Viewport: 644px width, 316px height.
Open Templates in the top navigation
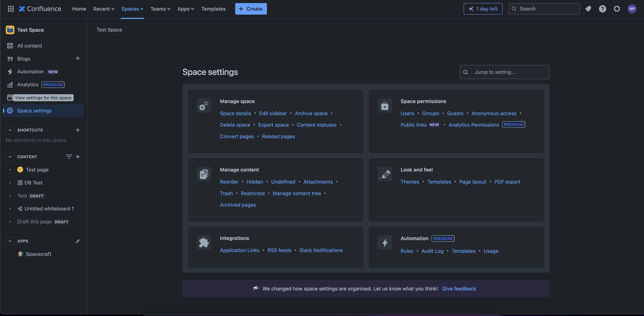(213, 9)
